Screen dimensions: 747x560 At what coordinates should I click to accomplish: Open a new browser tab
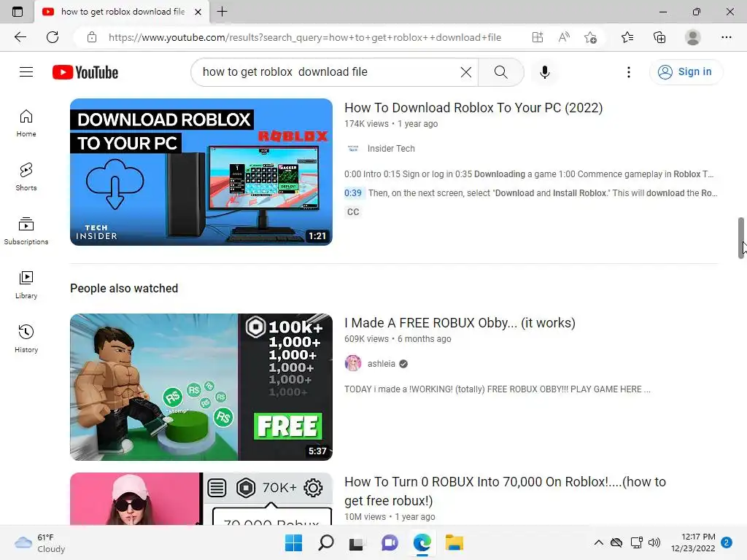tap(222, 12)
